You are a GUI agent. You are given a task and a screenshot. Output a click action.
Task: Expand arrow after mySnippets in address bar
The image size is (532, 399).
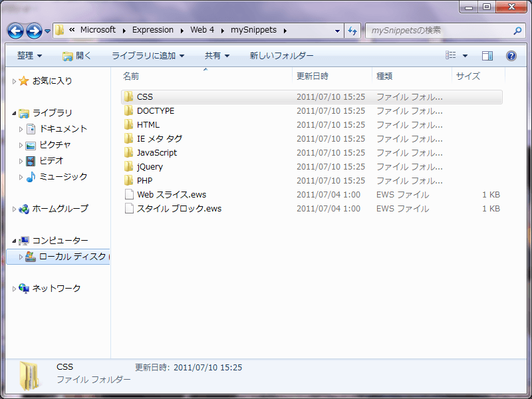(285, 31)
